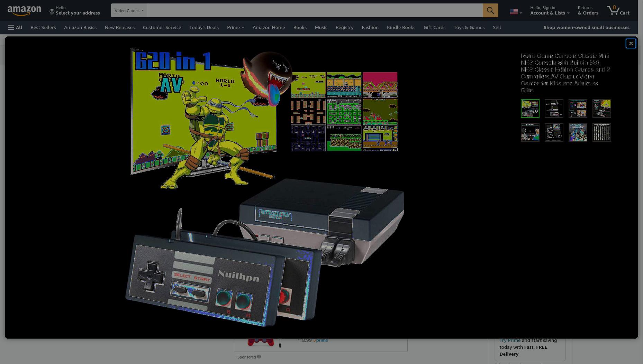
Task: Open Books in navigation bar
Action: (x=300, y=27)
